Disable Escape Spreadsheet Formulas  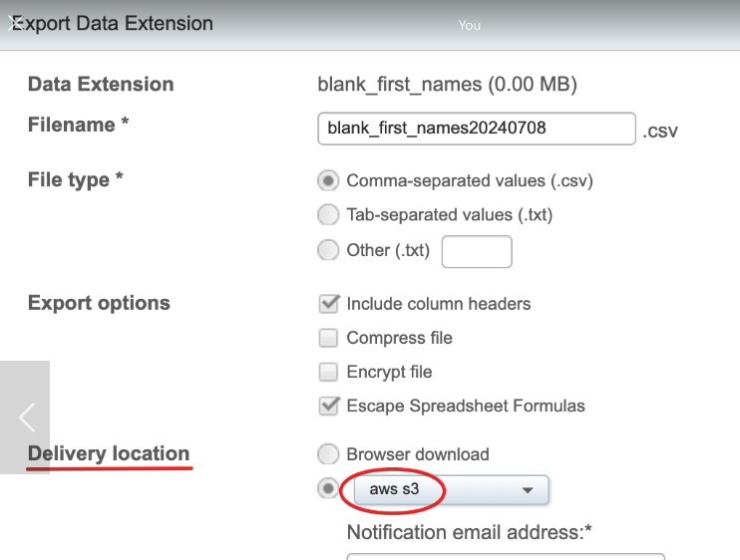pos(328,406)
